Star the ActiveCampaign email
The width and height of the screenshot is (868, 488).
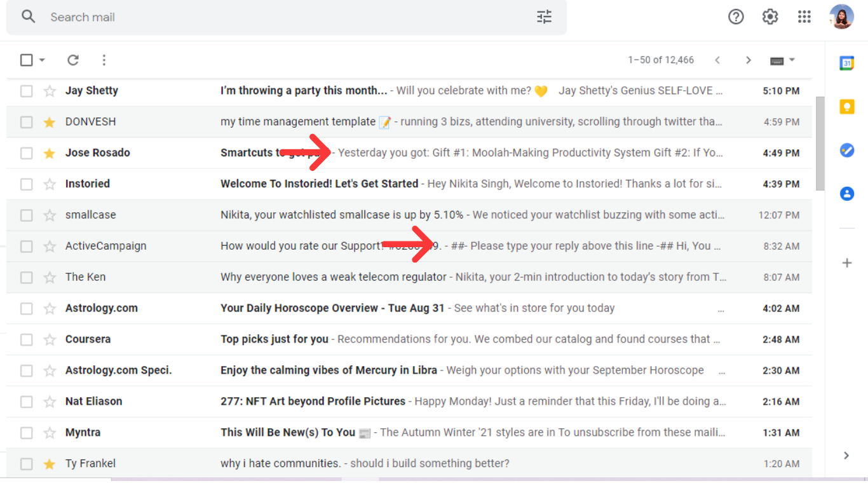click(x=50, y=247)
